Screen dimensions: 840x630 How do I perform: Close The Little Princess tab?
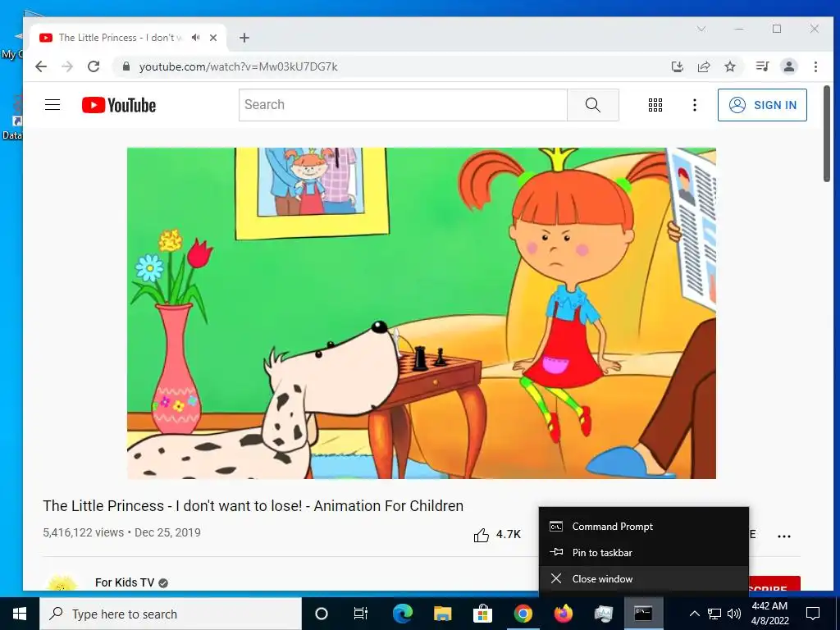[213, 38]
